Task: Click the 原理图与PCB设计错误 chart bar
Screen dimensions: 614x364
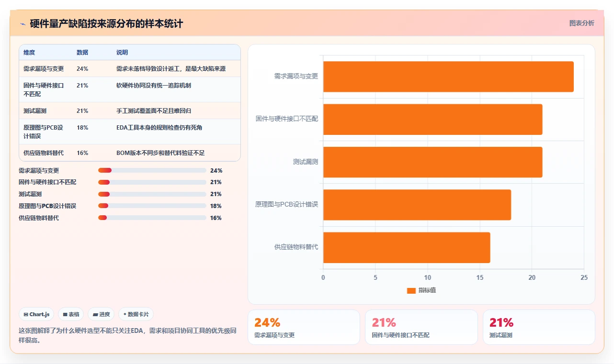Action: [x=417, y=205]
